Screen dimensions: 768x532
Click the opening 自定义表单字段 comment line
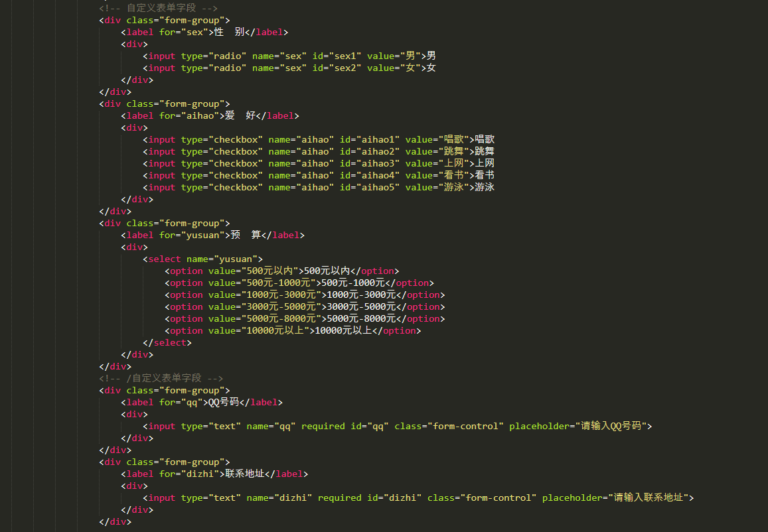[158, 8]
